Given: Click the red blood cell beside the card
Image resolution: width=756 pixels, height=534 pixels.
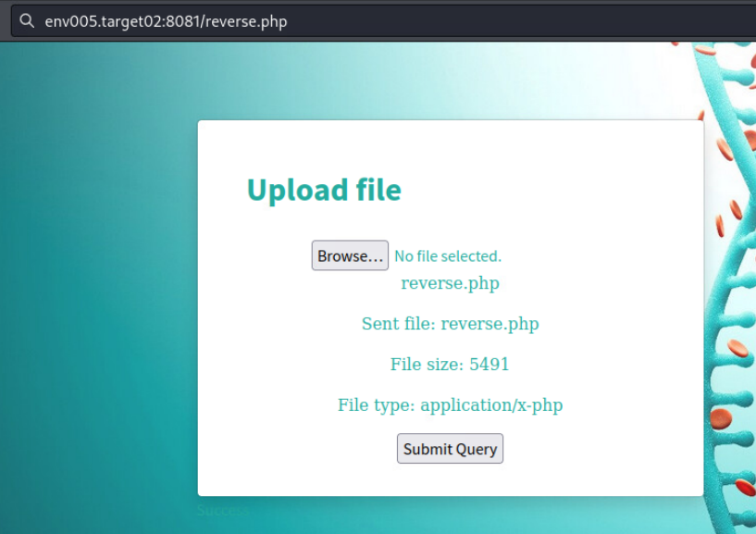Looking at the screenshot, I should click(x=737, y=348).
